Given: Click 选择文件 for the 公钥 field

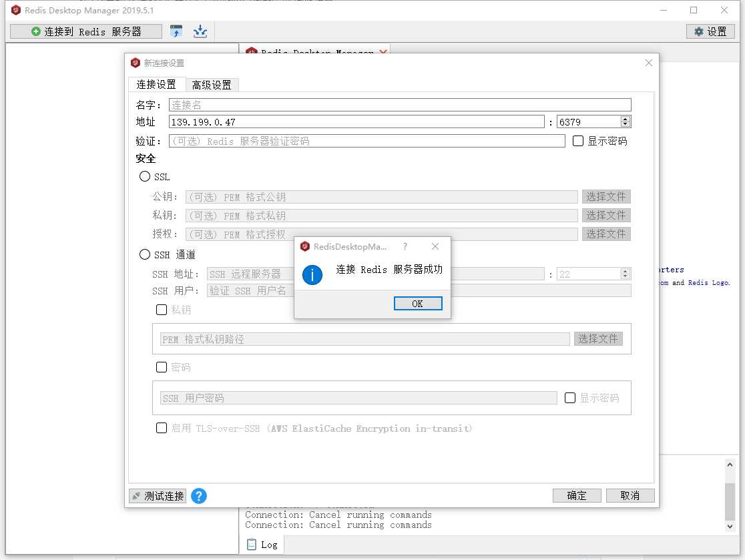Looking at the screenshot, I should click(606, 197).
